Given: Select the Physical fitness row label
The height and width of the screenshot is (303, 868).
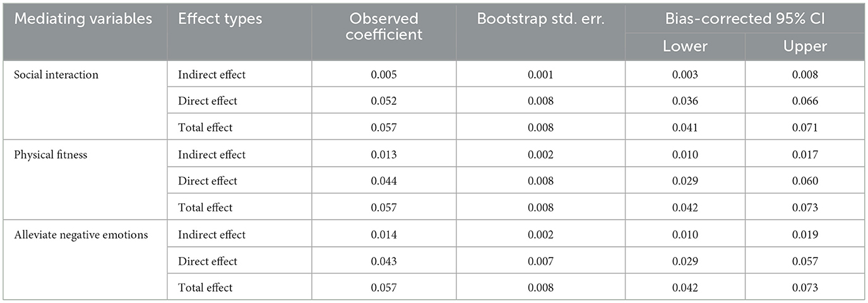Looking at the screenshot, I should pyautogui.click(x=50, y=155).
